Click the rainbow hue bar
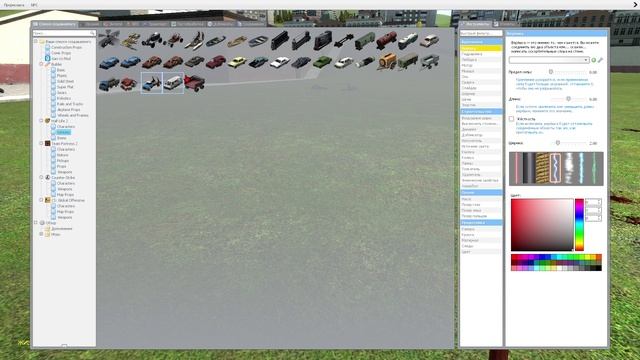The width and height of the screenshot is (640, 360). pos(579,224)
